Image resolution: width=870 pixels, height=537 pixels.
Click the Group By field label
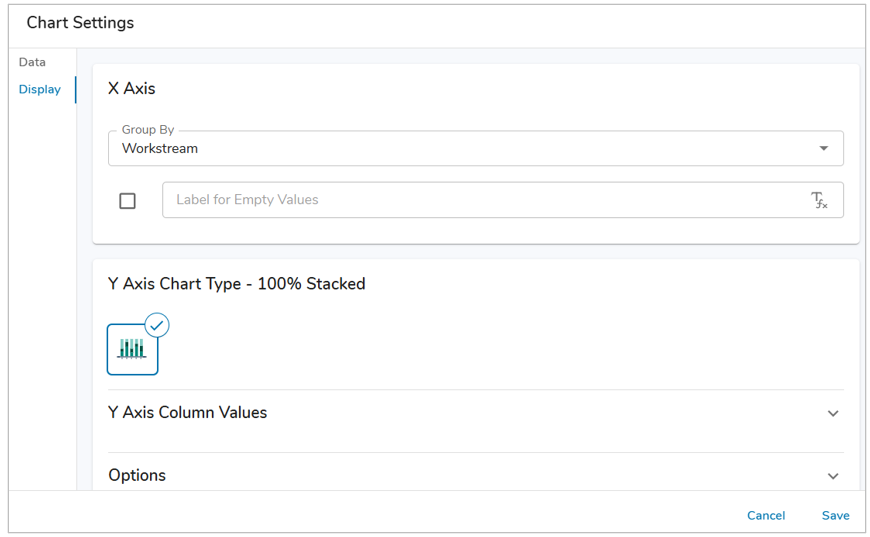[148, 129]
